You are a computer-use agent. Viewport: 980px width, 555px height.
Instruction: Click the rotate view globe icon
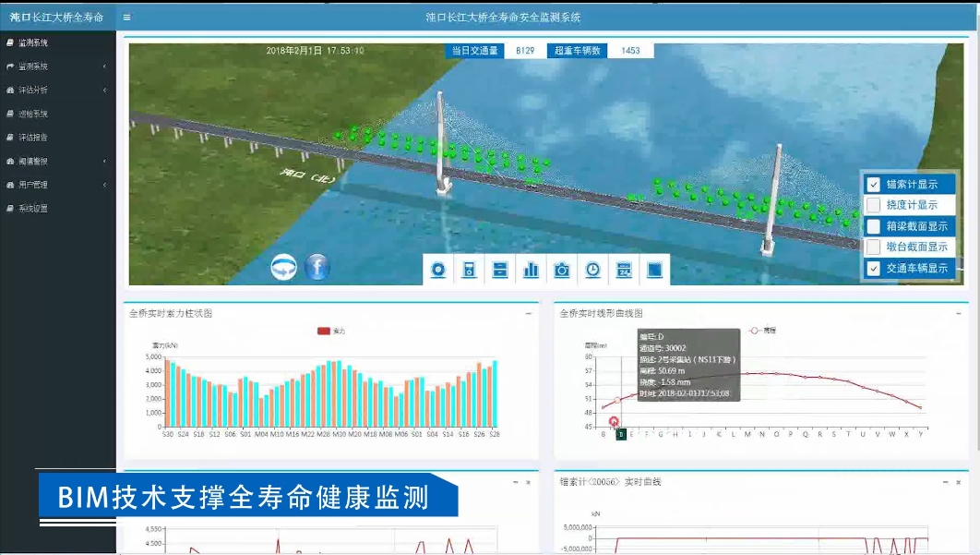point(283,267)
